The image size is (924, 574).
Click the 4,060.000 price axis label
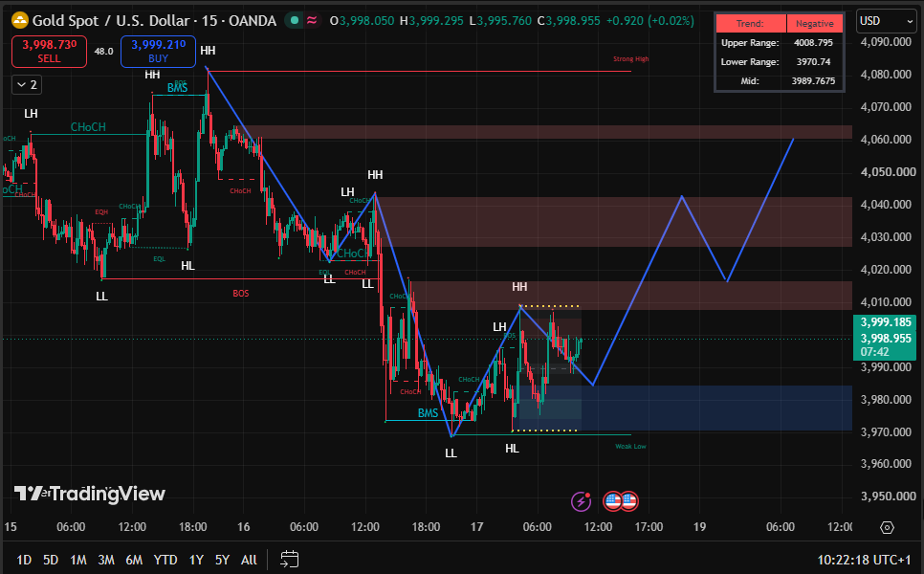[x=886, y=139]
